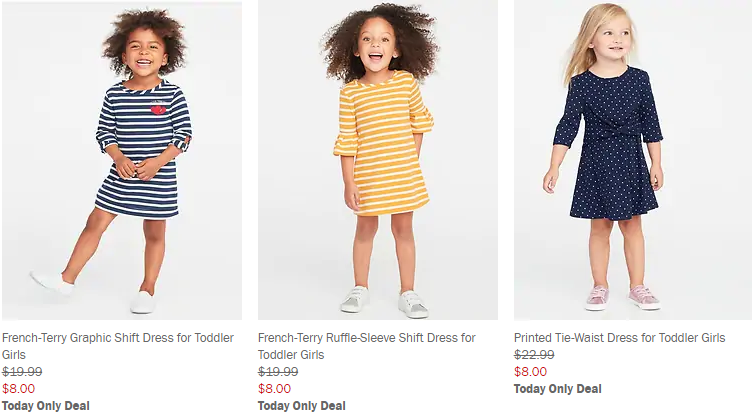Open Printed Tie-Waist Dress for Toddler Girls link

point(619,338)
